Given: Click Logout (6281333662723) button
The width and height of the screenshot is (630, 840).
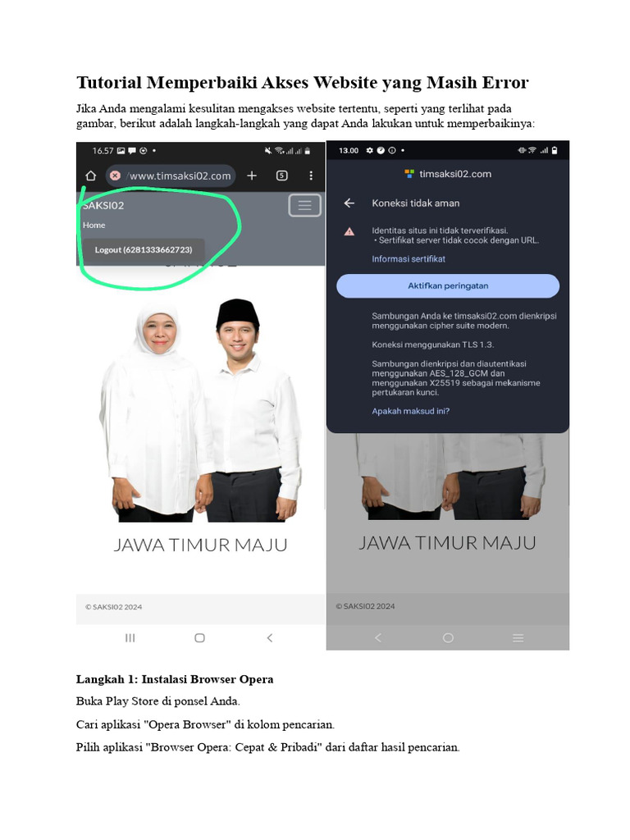Looking at the screenshot, I should 143,249.
